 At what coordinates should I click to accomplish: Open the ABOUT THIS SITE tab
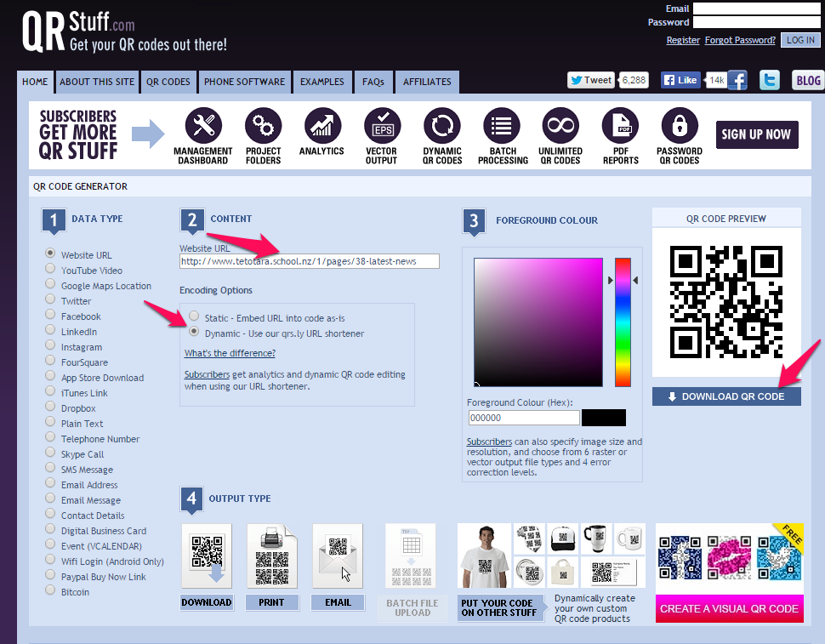coord(97,82)
